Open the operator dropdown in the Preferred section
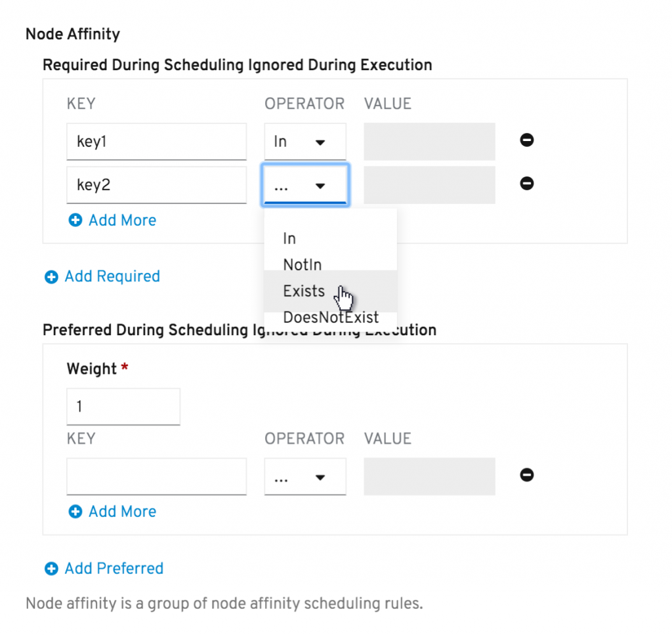672x635 pixels. click(304, 476)
